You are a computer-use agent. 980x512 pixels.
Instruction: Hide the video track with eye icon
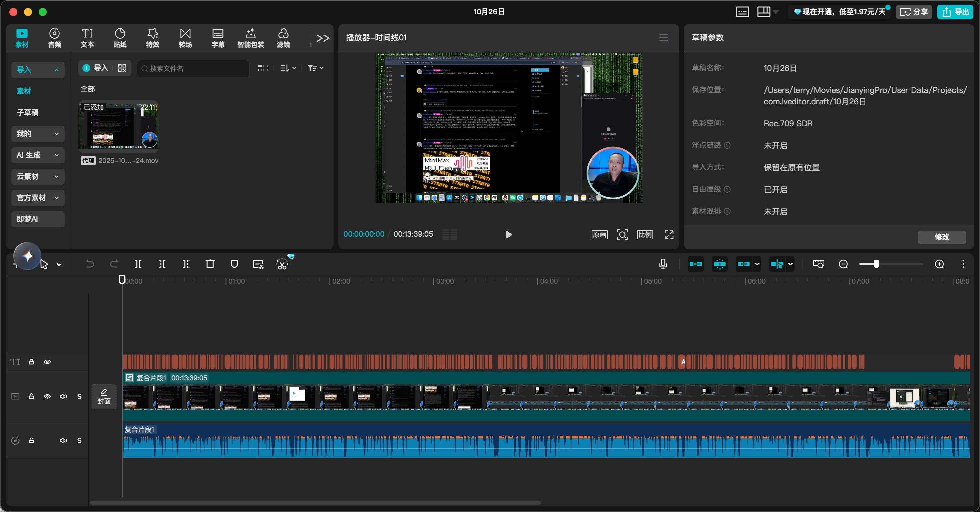click(47, 396)
